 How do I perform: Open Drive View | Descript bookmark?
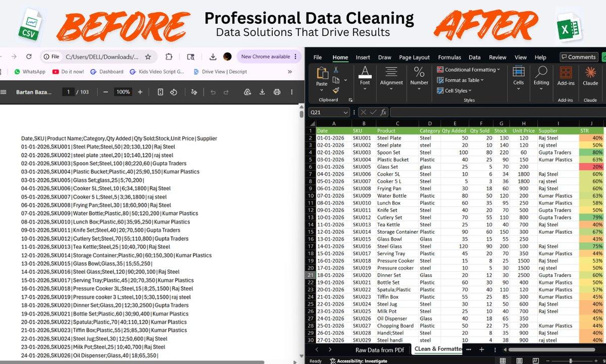point(220,72)
